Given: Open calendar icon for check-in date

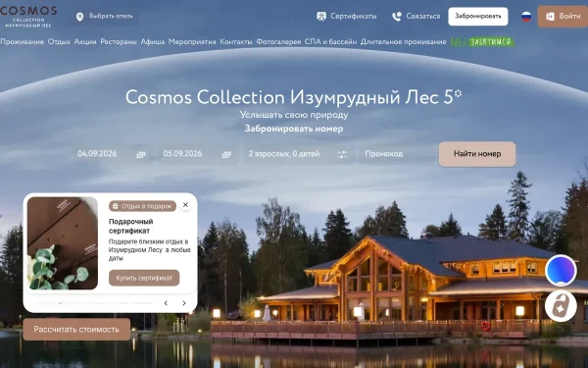Looking at the screenshot, I should click(140, 154).
